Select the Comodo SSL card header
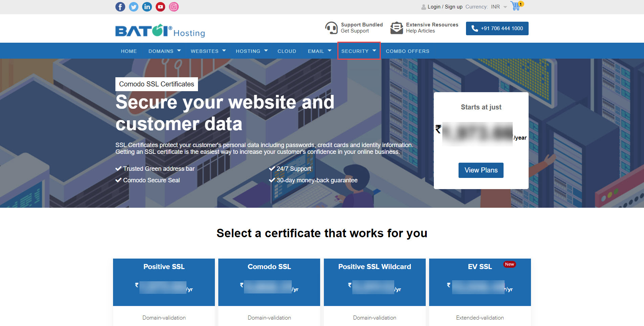644x326 pixels. pyautogui.click(x=269, y=282)
